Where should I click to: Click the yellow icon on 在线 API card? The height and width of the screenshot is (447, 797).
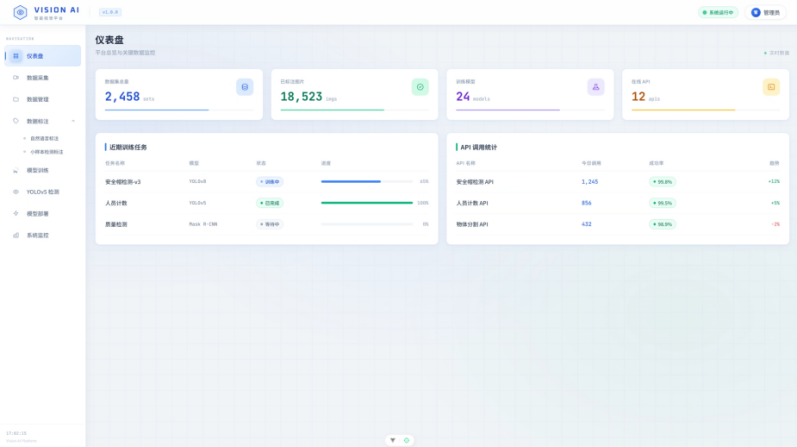pyautogui.click(x=771, y=87)
